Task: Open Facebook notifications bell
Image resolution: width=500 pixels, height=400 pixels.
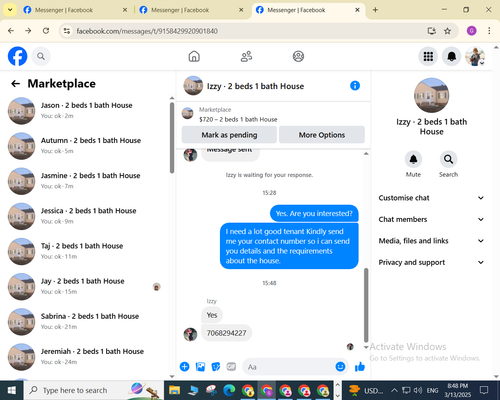Action: [452, 56]
